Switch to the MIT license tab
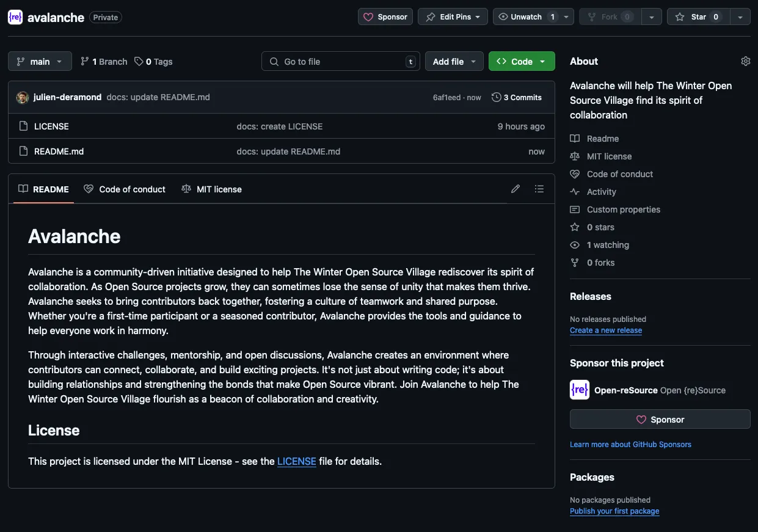 tap(211, 189)
